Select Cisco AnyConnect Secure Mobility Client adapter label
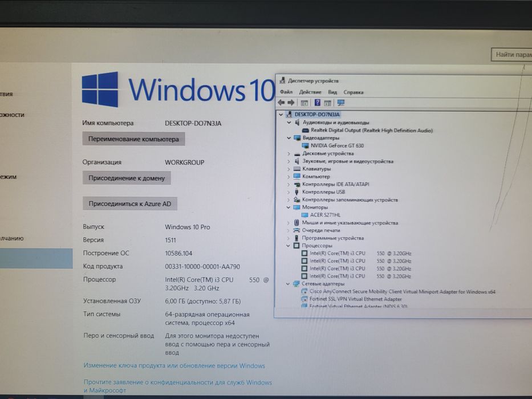 click(x=402, y=291)
